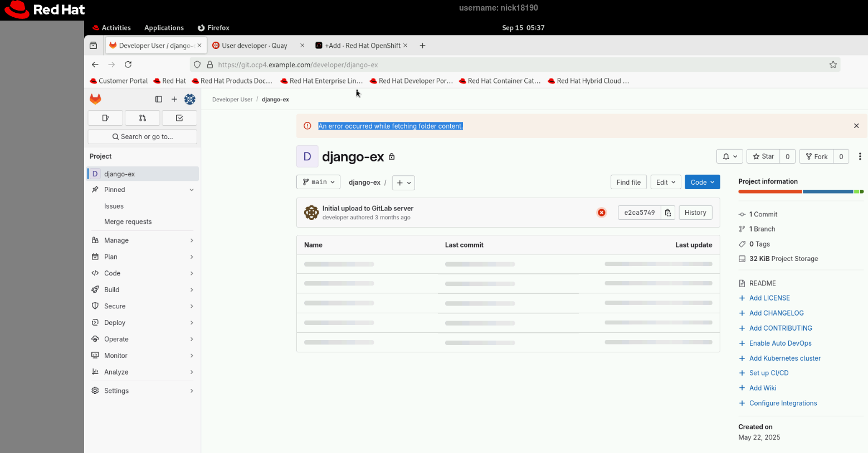Screen dimensions: 868x453
Task: Open the to-do list shortcut icon
Action: 179,118
